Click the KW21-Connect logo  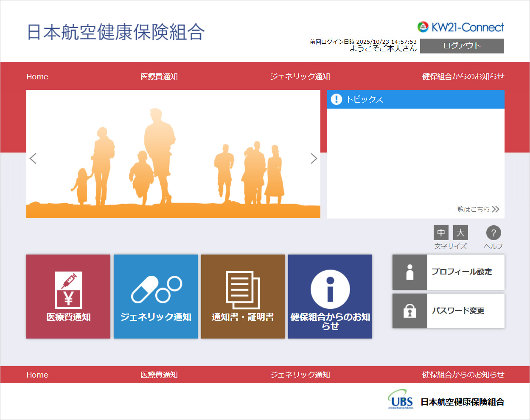[x=461, y=28]
